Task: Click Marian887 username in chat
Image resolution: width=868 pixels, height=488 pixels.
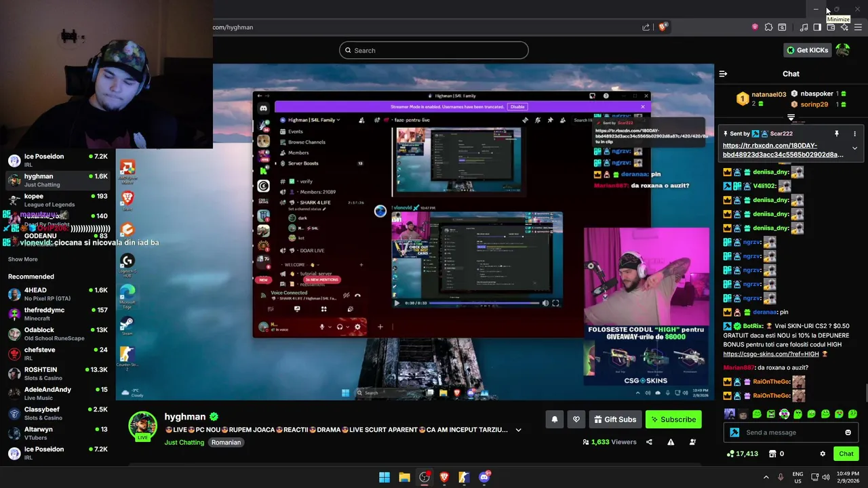Action: pos(738,367)
